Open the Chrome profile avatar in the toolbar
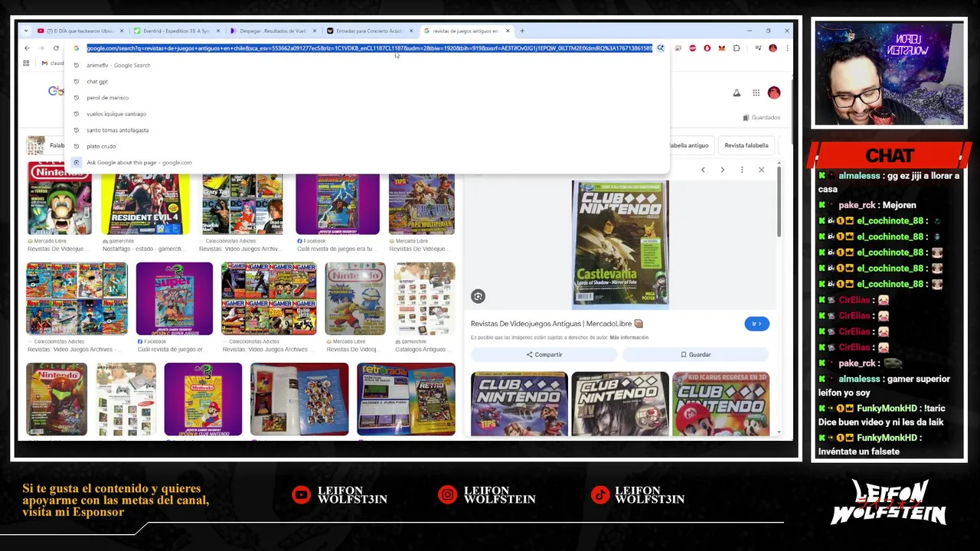The width and height of the screenshot is (980, 551). [x=773, y=48]
